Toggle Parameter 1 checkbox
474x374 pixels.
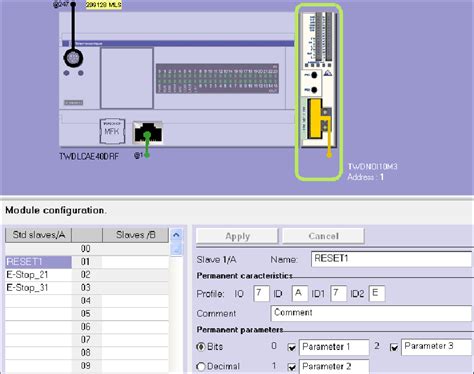coord(292,347)
